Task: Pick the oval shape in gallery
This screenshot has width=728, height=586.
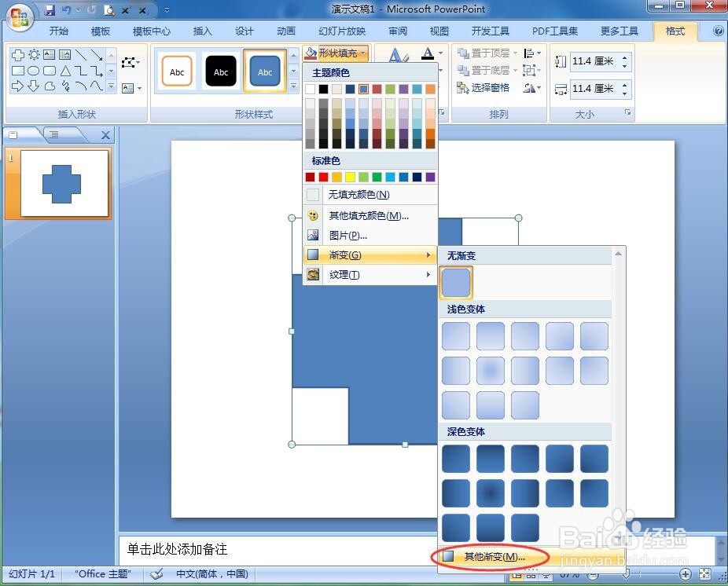Action: pos(34,71)
